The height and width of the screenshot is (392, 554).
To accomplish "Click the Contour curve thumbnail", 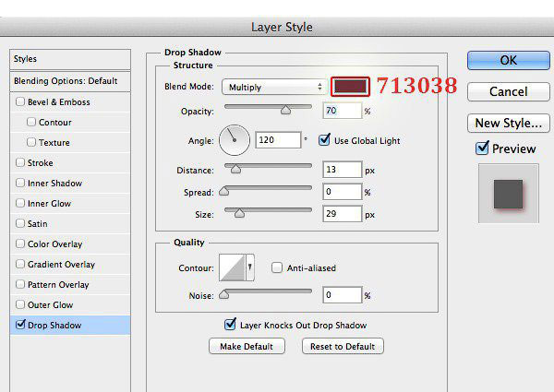I will pos(232,267).
